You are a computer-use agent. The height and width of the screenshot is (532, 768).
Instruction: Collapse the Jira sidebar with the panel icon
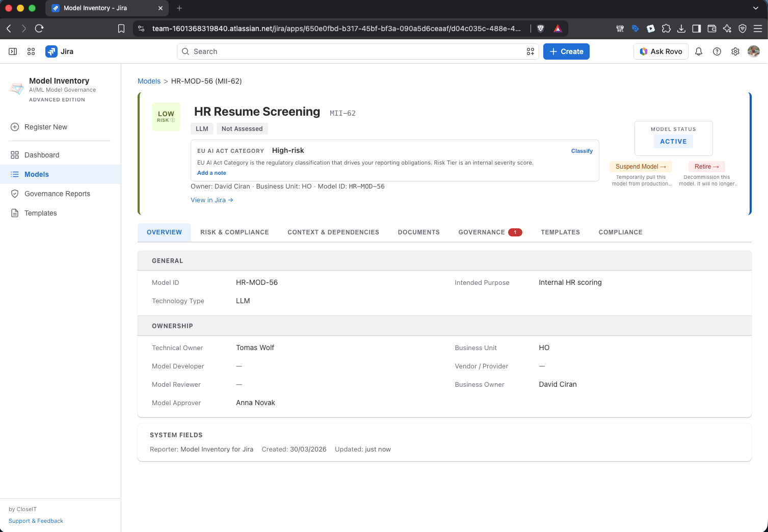[13, 51]
